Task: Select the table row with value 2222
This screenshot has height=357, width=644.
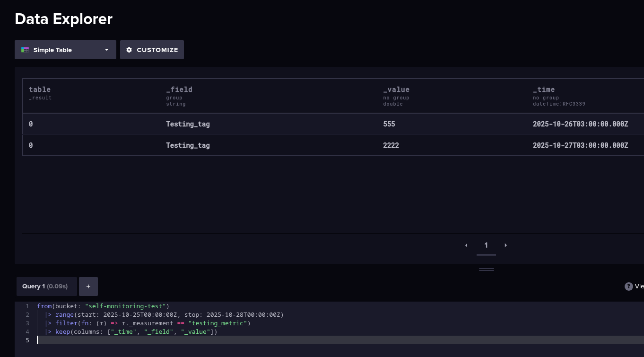Action: pos(284,145)
